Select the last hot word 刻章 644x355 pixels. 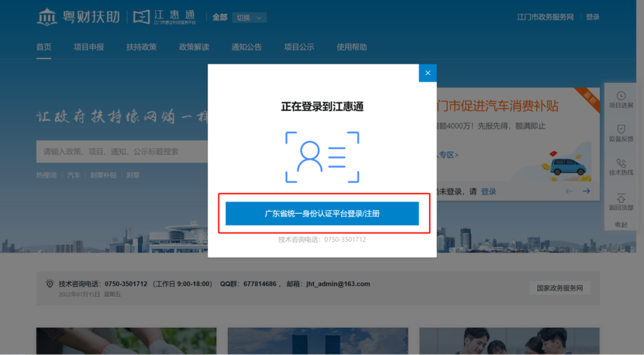(x=132, y=175)
